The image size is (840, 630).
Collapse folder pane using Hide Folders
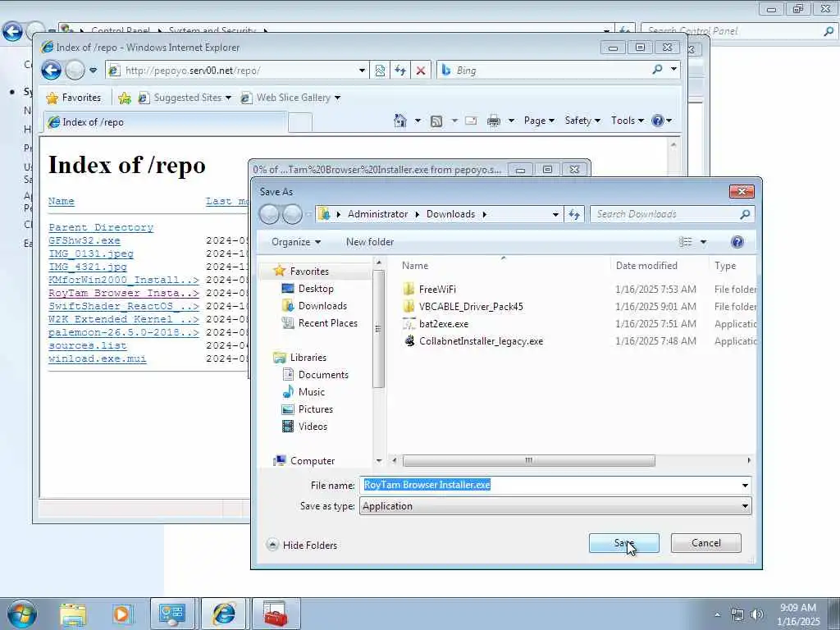click(302, 545)
